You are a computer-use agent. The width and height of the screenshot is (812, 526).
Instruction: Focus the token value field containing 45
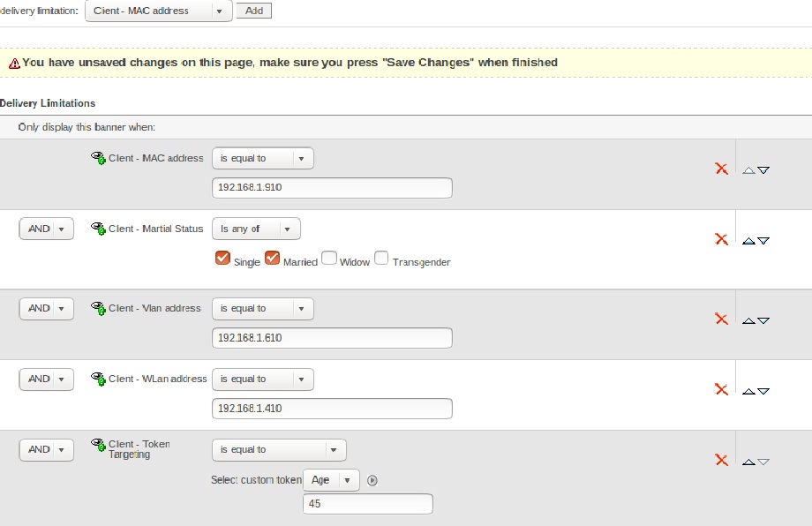[367, 504]
